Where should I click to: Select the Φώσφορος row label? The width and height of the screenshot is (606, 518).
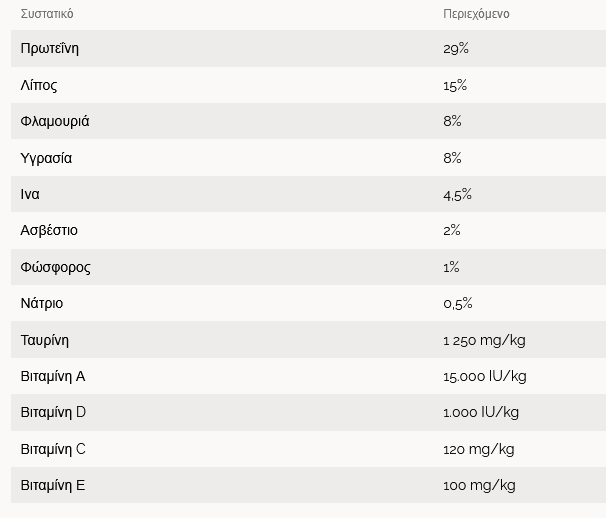click(x=56, y=267)
